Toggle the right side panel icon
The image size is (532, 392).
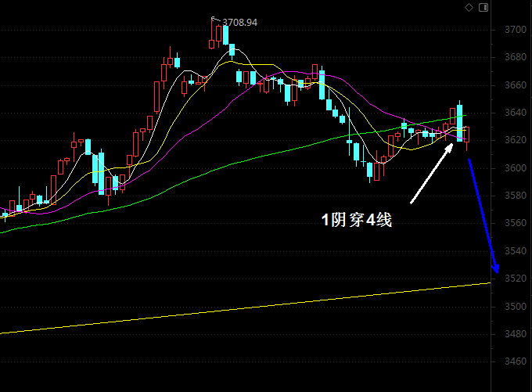point(483,8)
